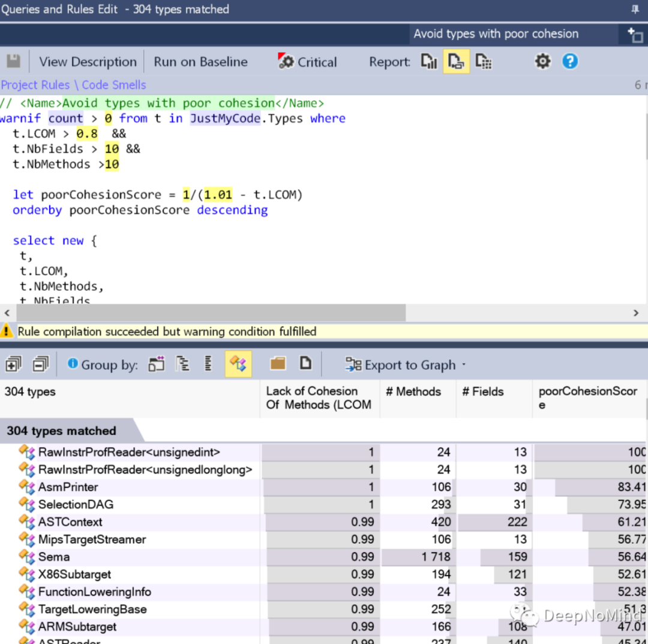Click the info icon beside Group by
This screenshot has width=648, height=644.
click(x=73, y=364)
